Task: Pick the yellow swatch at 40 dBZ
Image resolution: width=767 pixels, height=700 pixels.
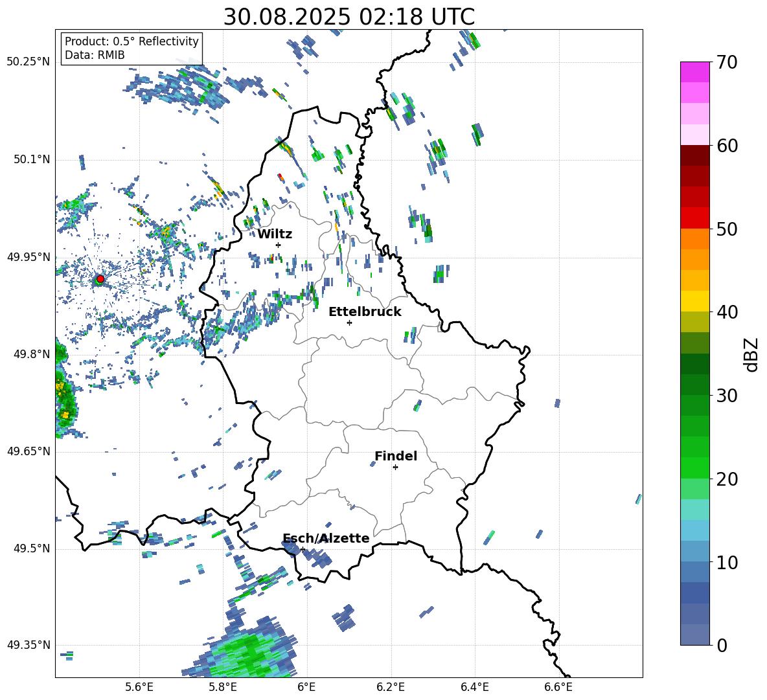Action: click(x=695, y=301)
